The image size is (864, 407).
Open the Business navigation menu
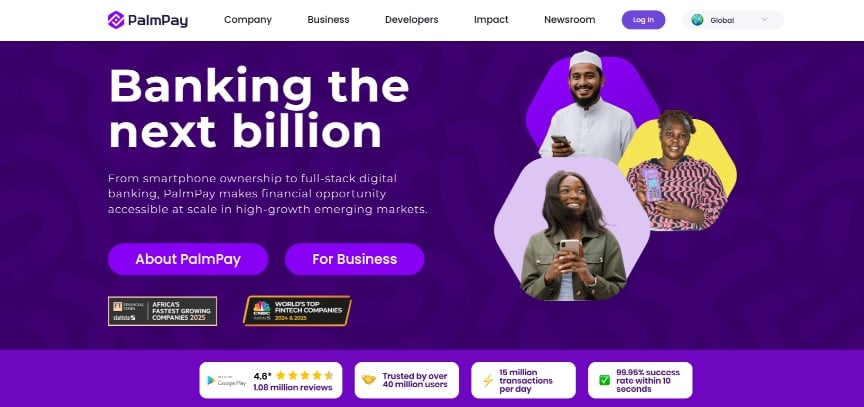click(328, 20)
